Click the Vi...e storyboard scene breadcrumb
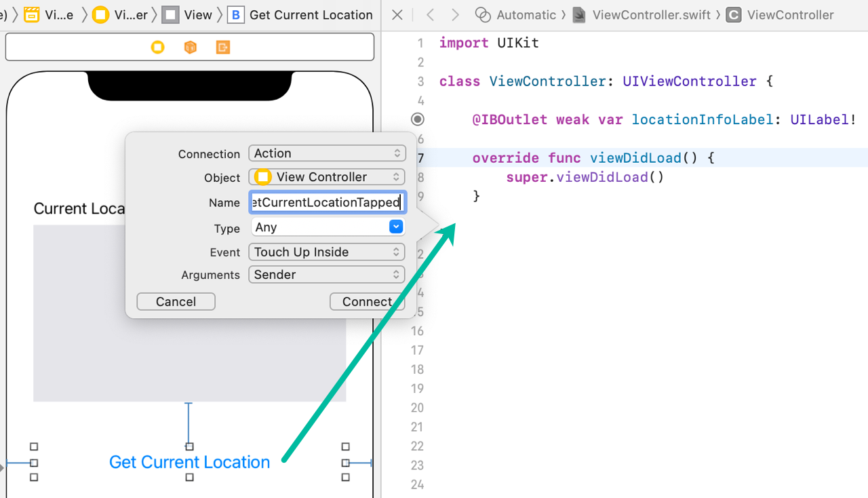The height and width of the screenshot is (498, 868). point(49,15)
